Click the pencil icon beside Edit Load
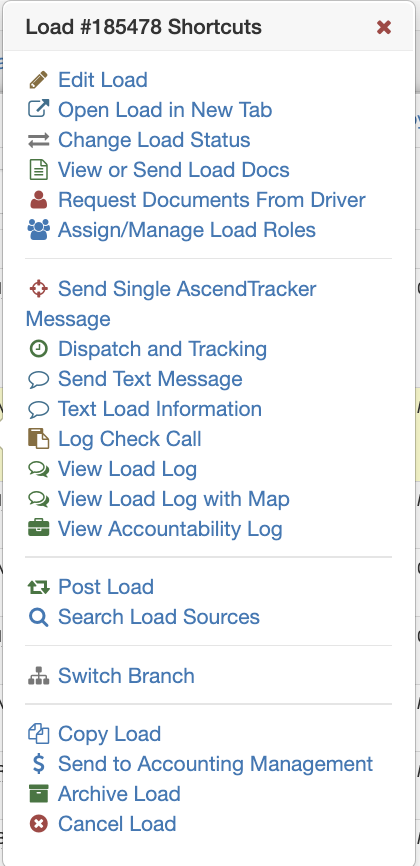Viewport: 420px width, 866px height. click(x=38, y=80)
